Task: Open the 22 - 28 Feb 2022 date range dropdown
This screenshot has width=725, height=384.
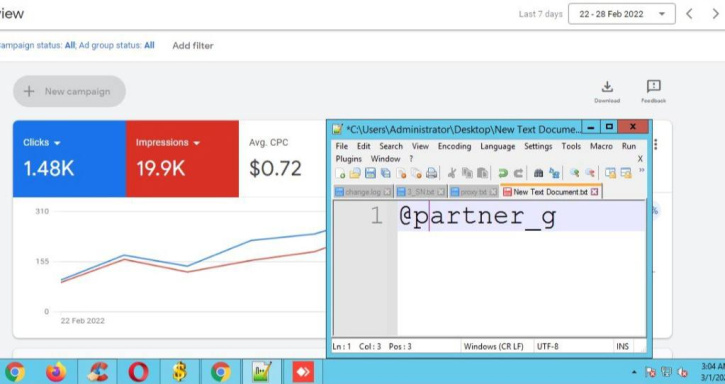Action: [621, 14]
